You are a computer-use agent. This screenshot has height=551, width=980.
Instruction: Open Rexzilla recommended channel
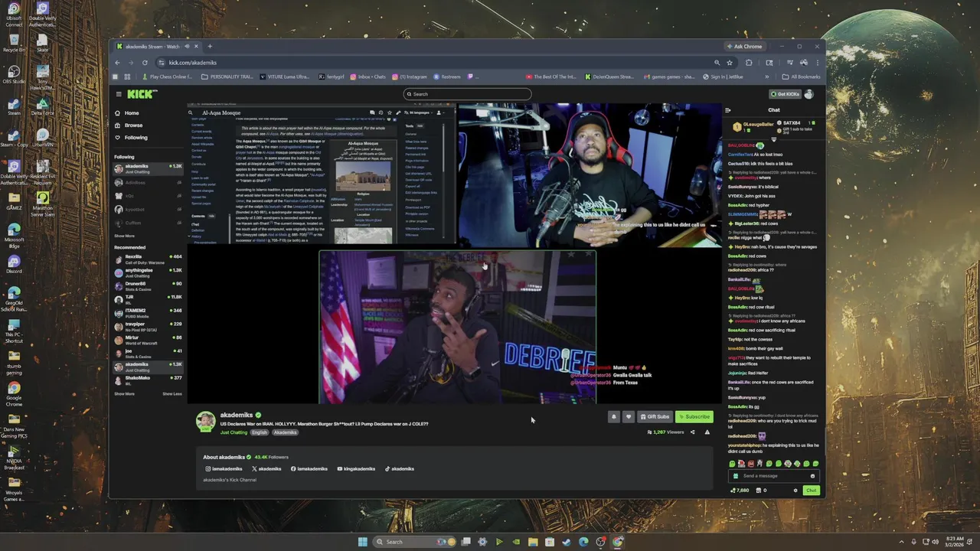[148, 259]
